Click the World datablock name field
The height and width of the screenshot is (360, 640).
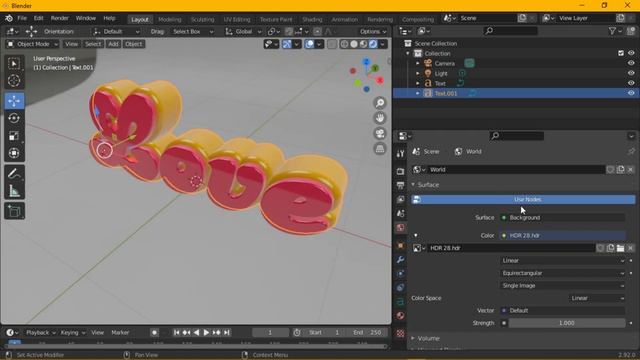click(x=516, y=170)
